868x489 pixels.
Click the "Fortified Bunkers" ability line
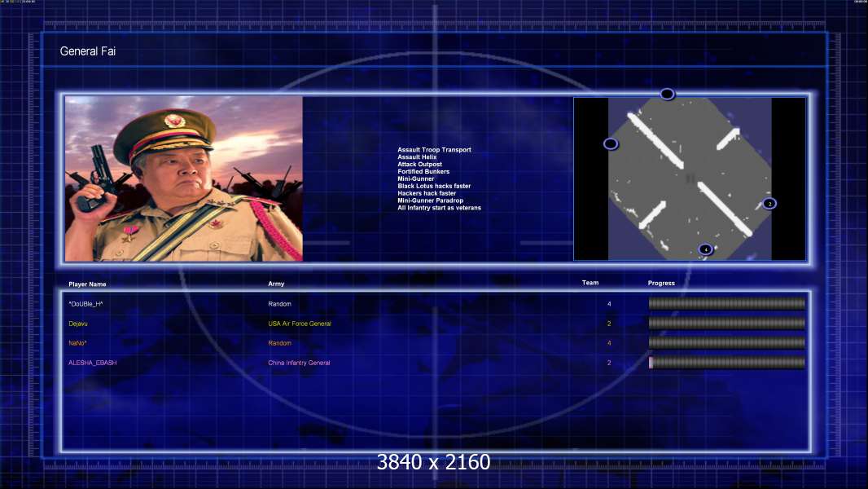423,171
